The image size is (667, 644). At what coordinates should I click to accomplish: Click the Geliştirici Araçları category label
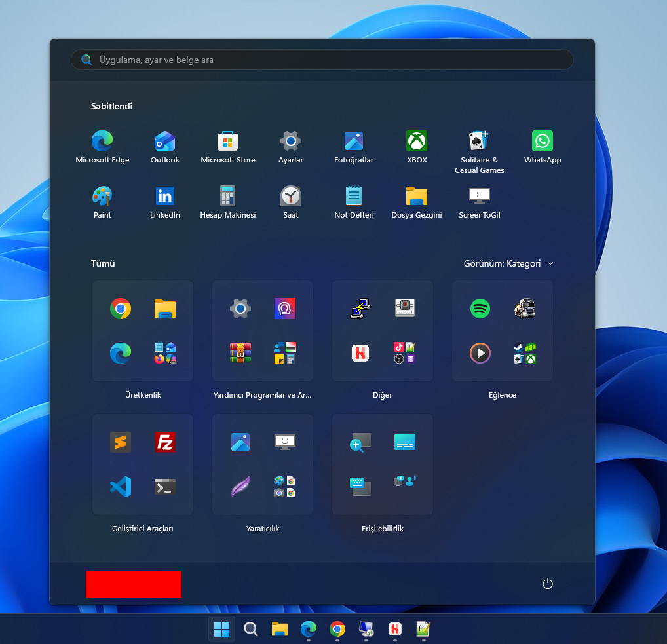pos(142,529)
